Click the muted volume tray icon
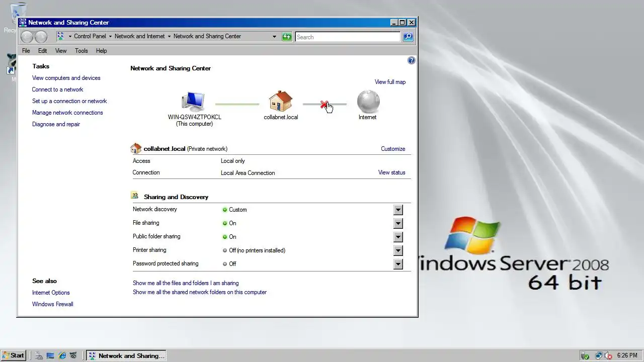Viewport: 644px width, 362px height. click(608, 355)
